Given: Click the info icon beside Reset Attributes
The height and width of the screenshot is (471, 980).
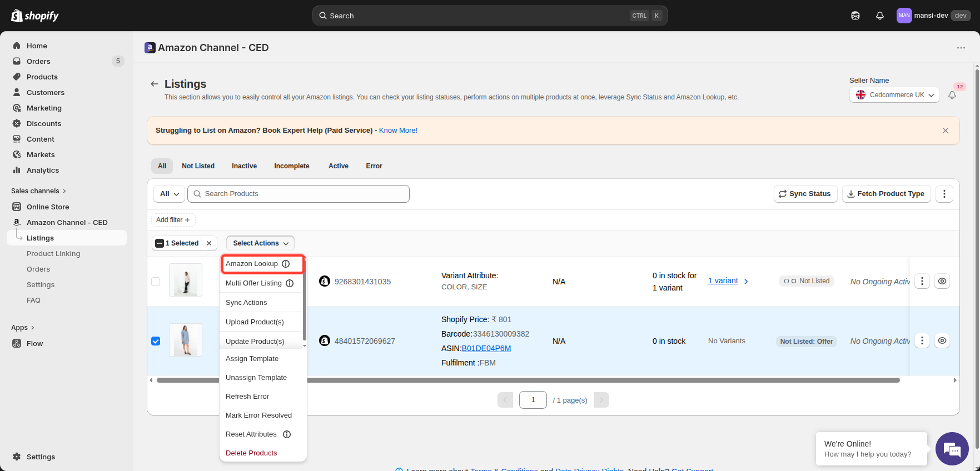Looking at the screenshot, I should click(287, 434).
